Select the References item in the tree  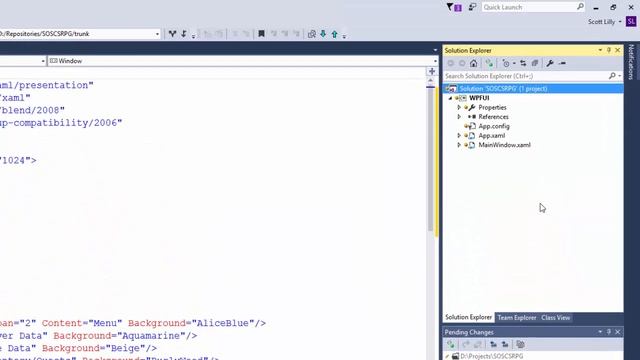pyautogui.click(x=493, y=117)
